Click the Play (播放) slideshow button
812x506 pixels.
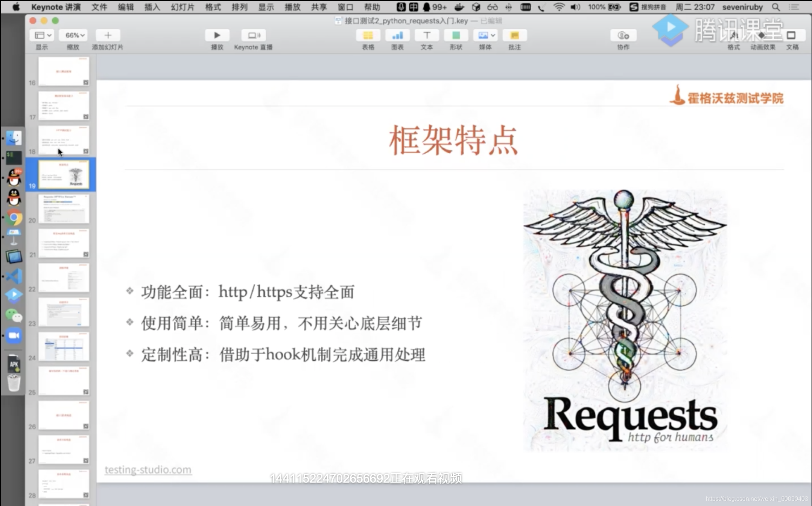[x=217, y=35]
